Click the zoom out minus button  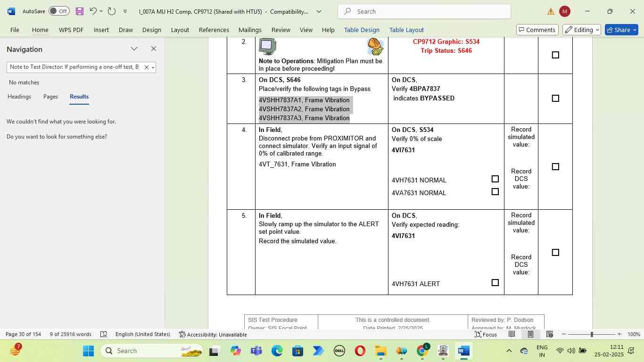[563, 334]
